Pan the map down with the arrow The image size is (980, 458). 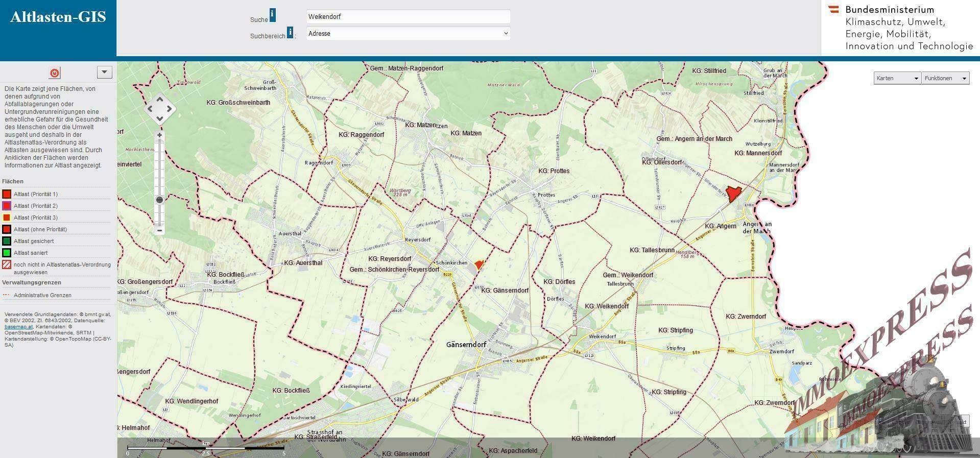click(x=160, y=118)
